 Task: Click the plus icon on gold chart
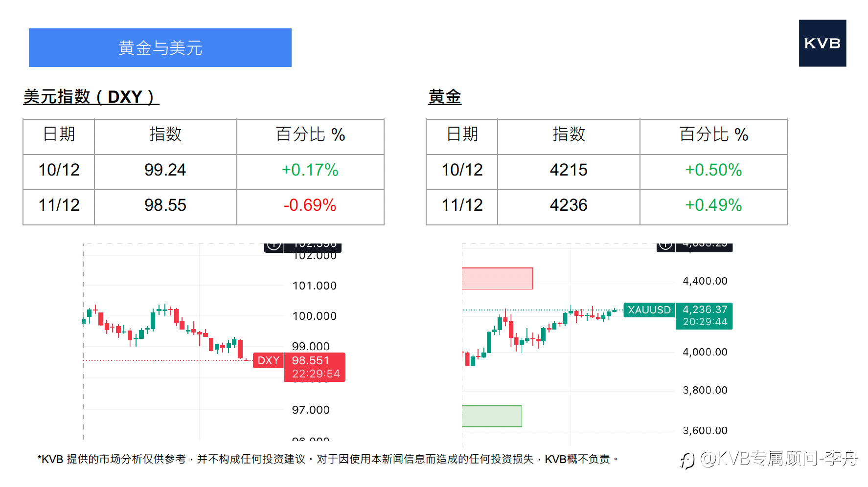point(665,245)
